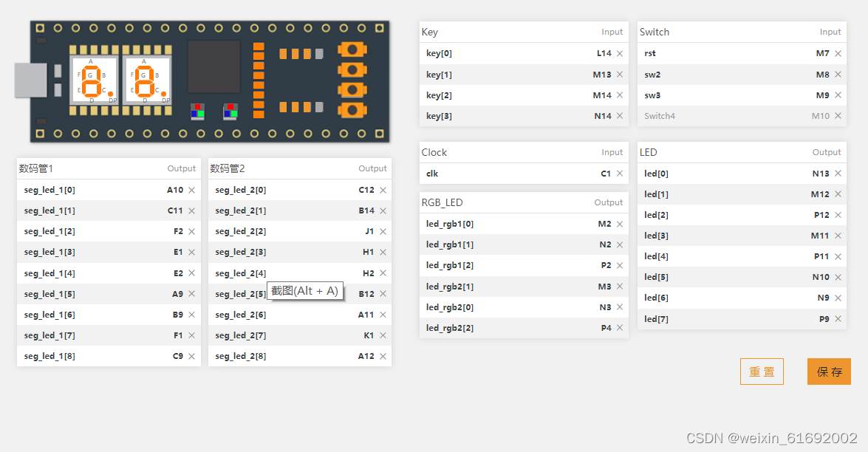Click the 数码管2 panel header
The width and height of the screenshot is (868, 452).
[x=299, y=168]
